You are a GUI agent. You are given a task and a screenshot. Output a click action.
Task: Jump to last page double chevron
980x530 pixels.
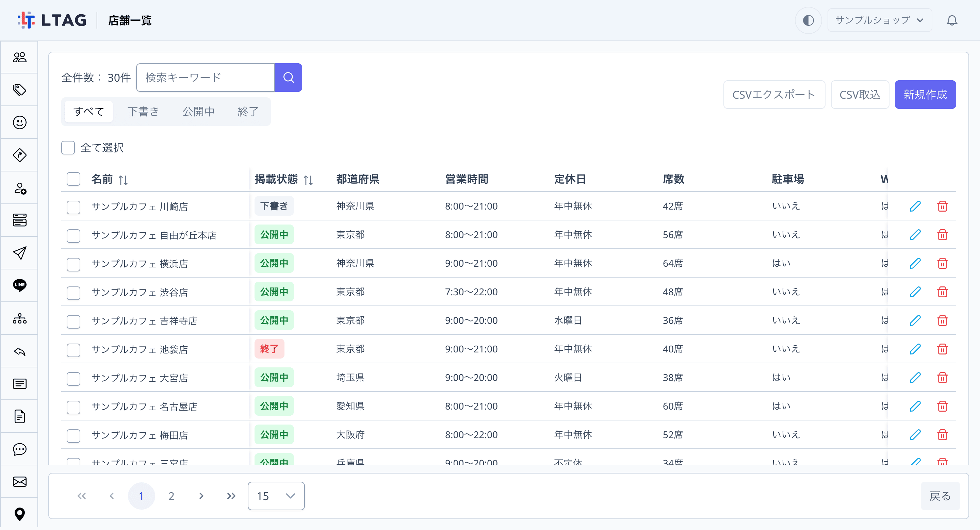(231, 496)
